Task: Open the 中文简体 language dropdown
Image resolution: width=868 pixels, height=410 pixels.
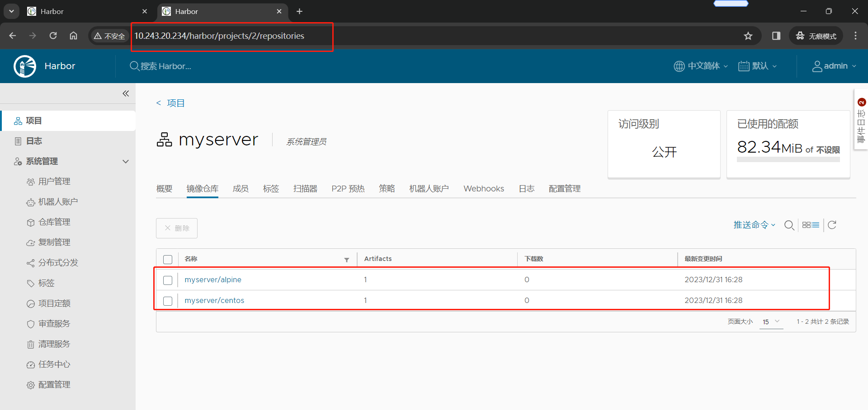Action: pyautogui.click(x=701, y=66)
